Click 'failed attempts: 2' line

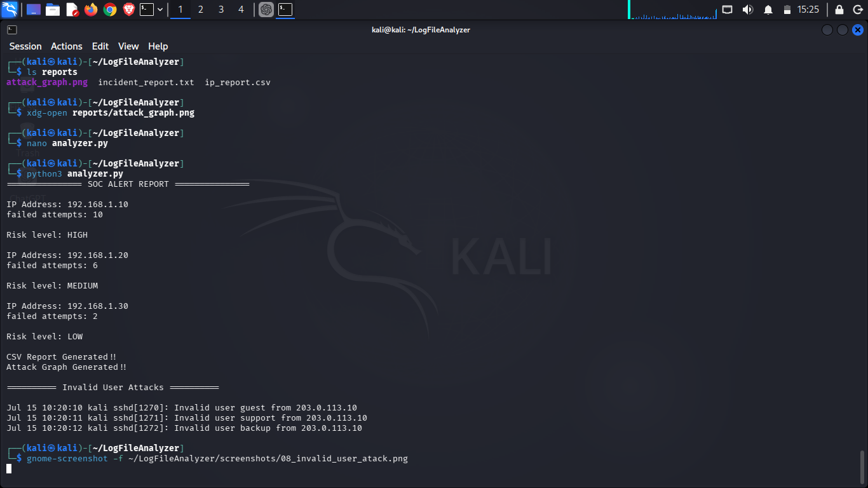point(52,316)
